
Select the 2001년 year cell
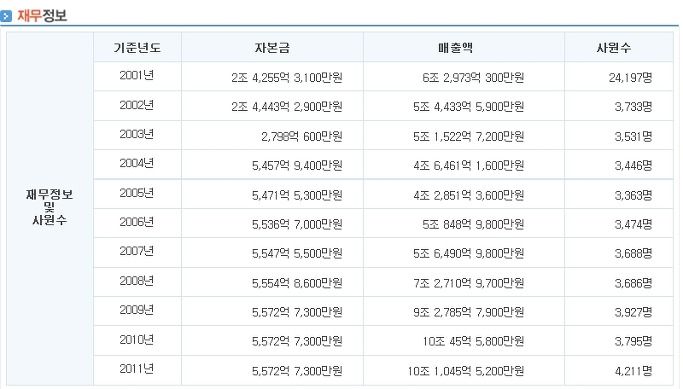tap(137, 75)
